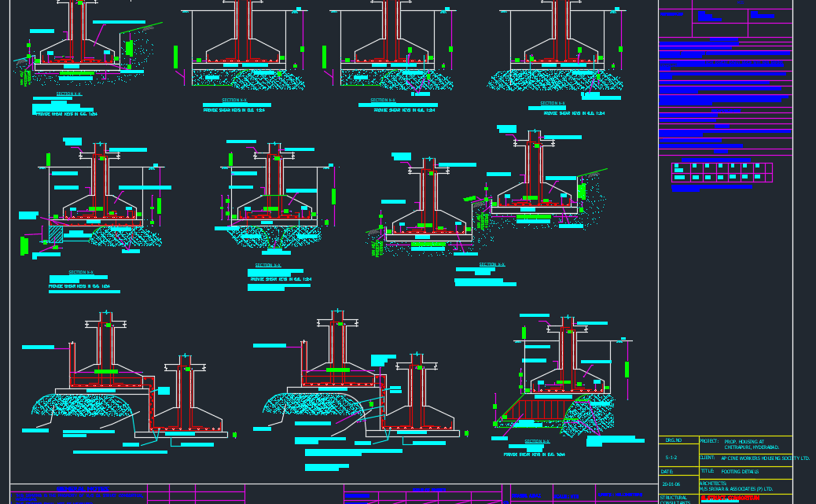The width and height of the screenshot is (816, 504).
Task: Select "CHITRAPURI, HYDERABAD." text line
Action: [x=752, y=447]
